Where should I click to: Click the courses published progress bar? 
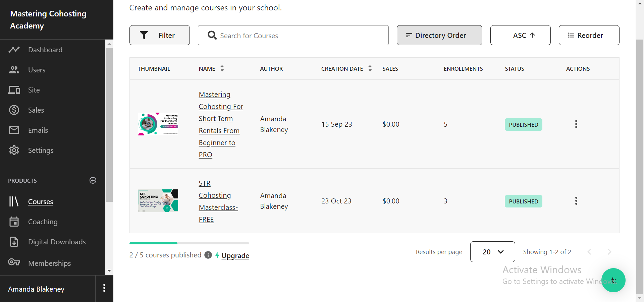tap(189, 243)
